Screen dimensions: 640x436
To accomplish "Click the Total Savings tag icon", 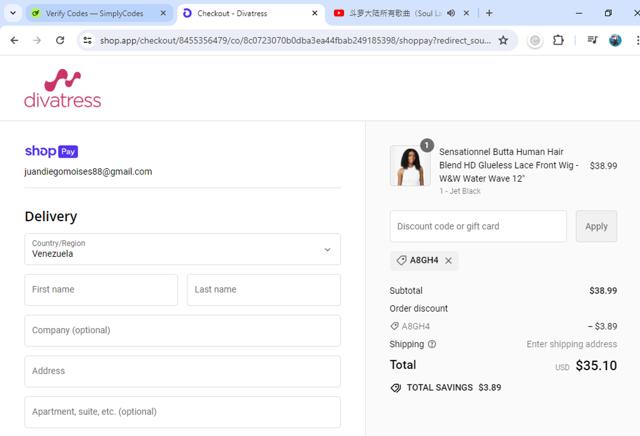I will point(396,388).
